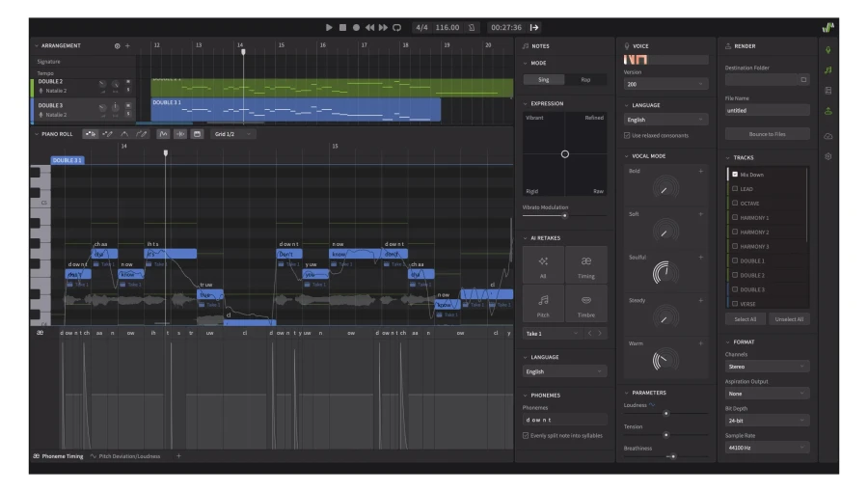Generate AI retakes for All

543,265
